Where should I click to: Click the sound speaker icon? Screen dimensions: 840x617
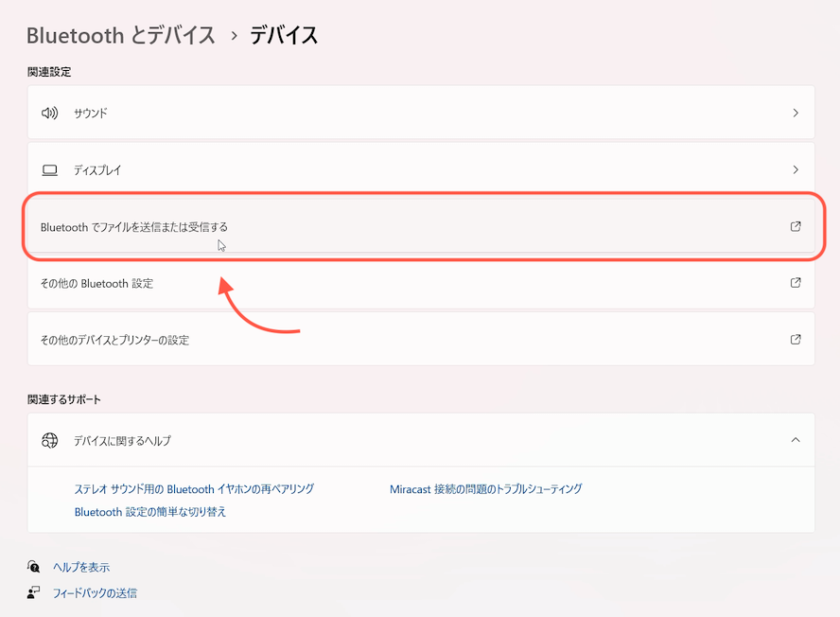coord(50,114)
